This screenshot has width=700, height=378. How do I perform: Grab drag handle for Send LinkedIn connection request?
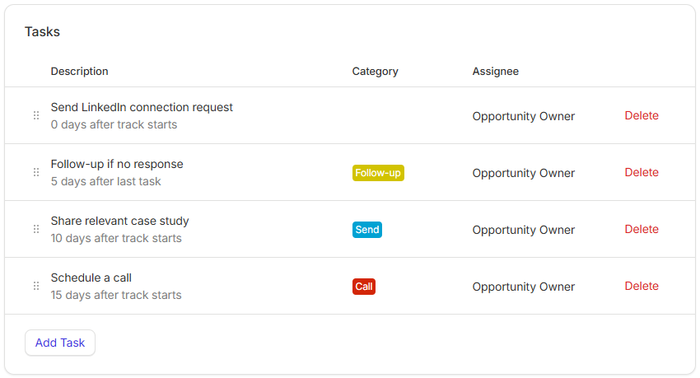coord(36,116)
